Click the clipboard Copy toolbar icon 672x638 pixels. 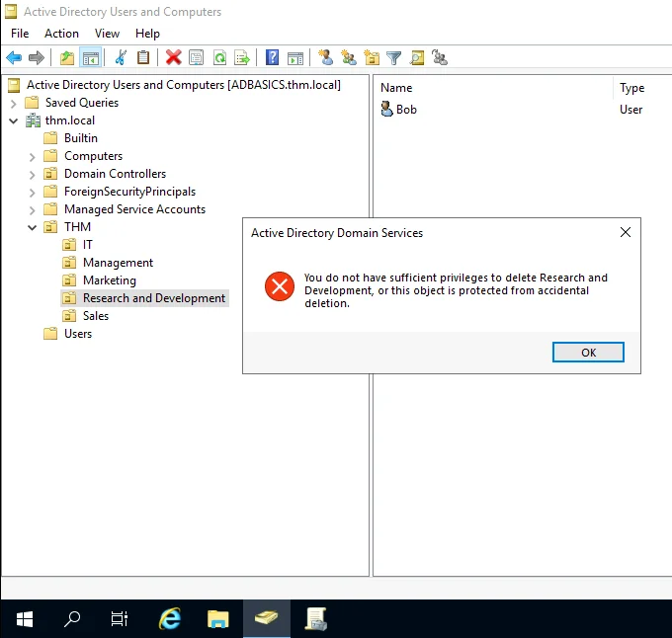(143, 57)
